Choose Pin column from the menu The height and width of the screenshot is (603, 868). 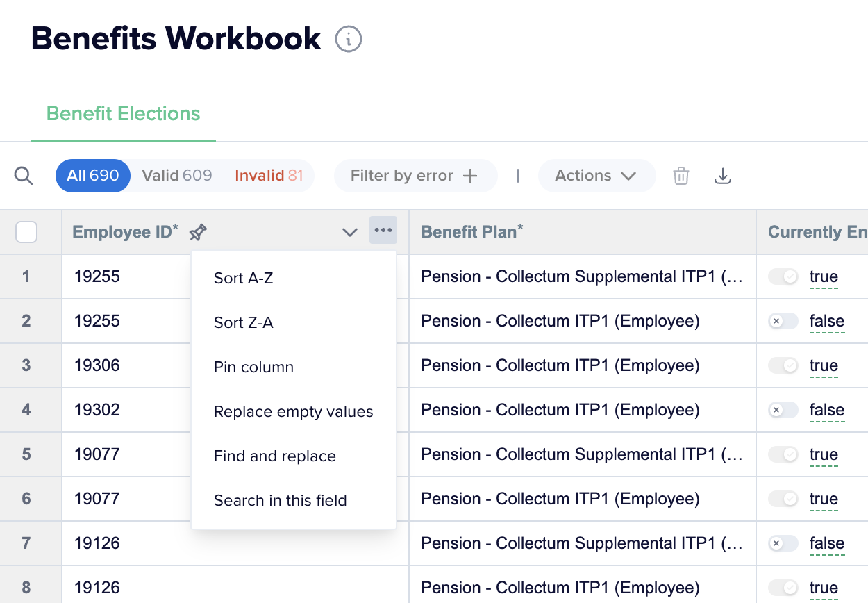pyautogui.click(x=253, y=367)
